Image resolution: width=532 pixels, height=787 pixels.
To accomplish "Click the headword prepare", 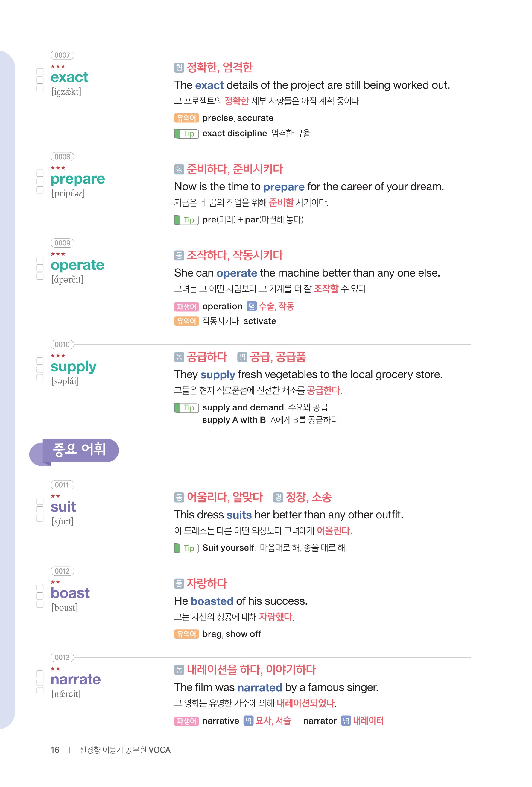I will click(x=77, y=179).
